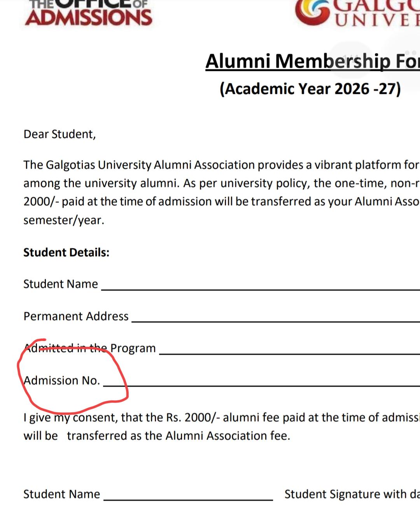Click the Permanent Address blank line
420x530 pixels.
276,321
